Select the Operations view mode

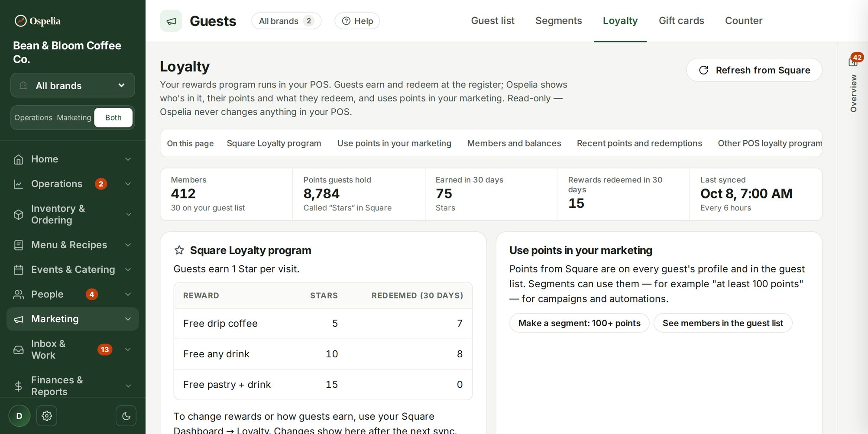[33, 118]
